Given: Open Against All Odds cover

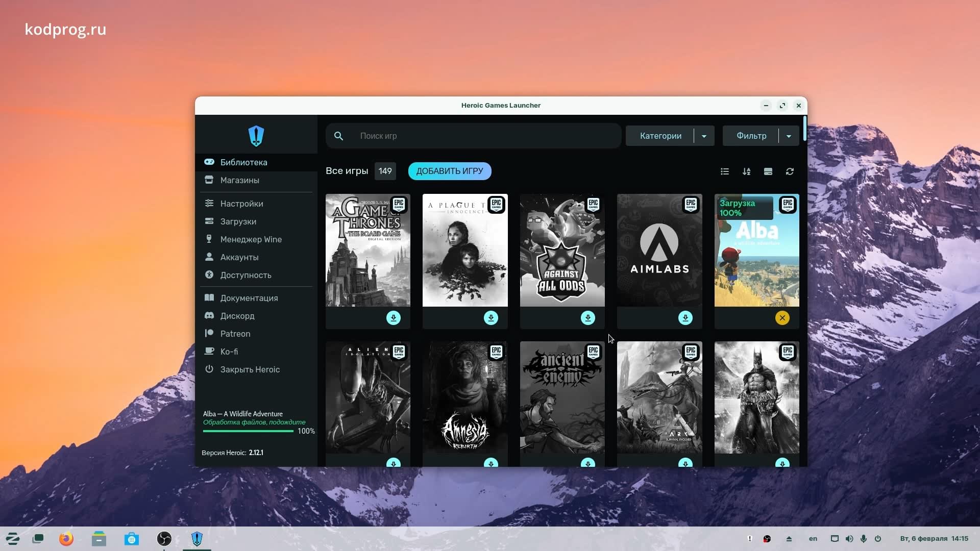Looking at the screenshot, I should [562, 250].
